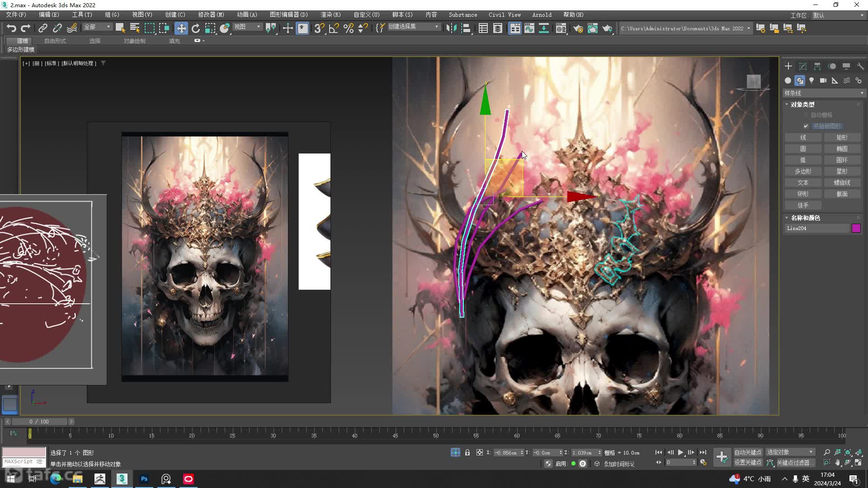Viewport: 868px width, 488px height.
Task: Choose the Rectangular Selection Region icon
Action: 150,28
